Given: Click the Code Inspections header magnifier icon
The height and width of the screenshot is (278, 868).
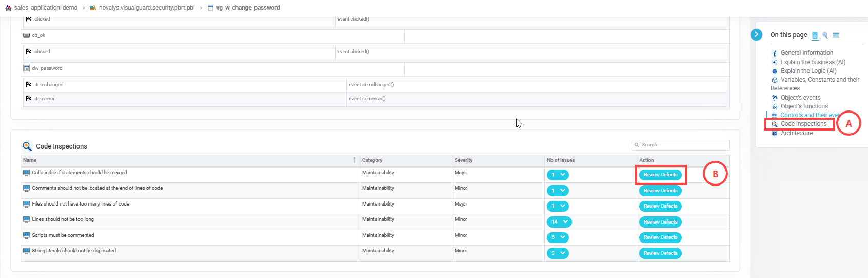Looking at the screenshot, I should click(x=27, y=146).
